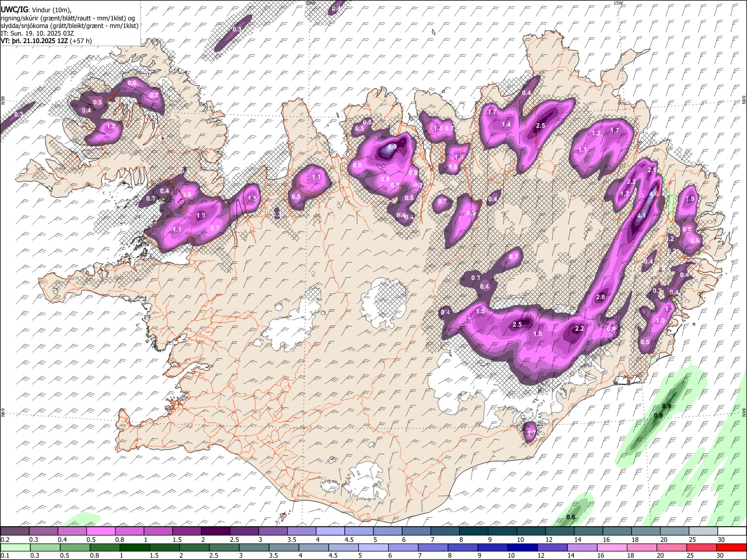Click the 1.0 snowfall value in the southeast
This screenshot has height=560, width=747.
click(660, 321)
